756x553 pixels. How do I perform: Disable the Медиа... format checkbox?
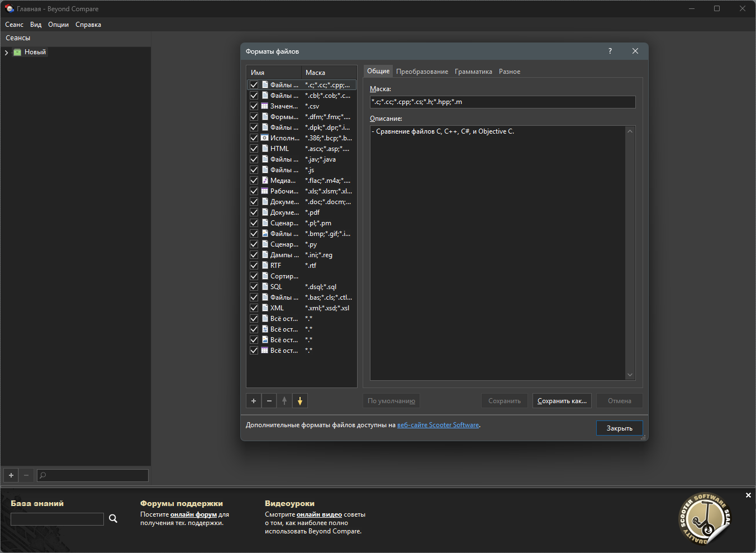point(254,181)
